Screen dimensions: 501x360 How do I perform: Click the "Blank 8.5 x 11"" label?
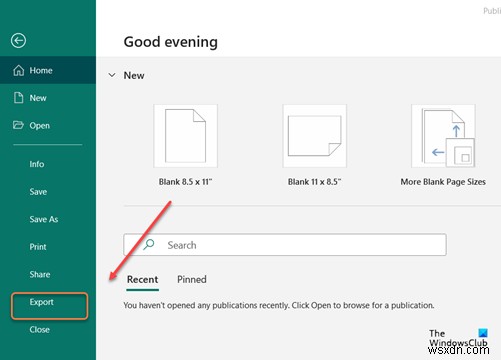(185, 182)
